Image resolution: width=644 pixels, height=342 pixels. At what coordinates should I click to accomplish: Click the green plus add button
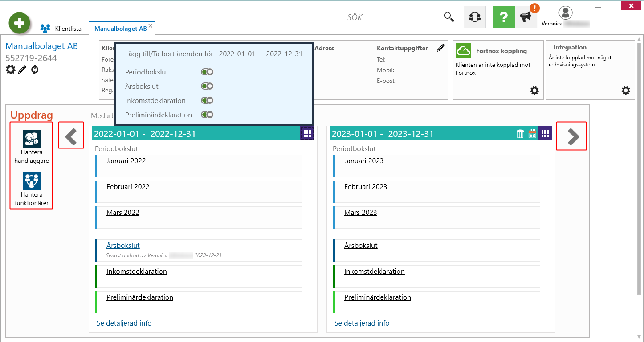pyautogui.click(x=19, y=23)
